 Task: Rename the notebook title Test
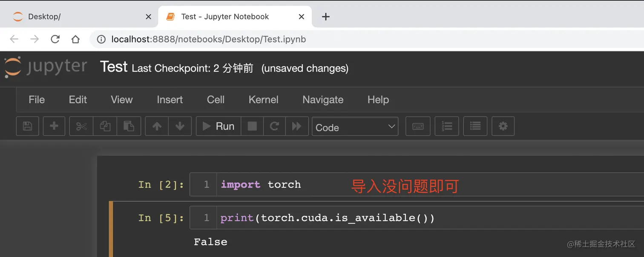click(x=114, y=67)
